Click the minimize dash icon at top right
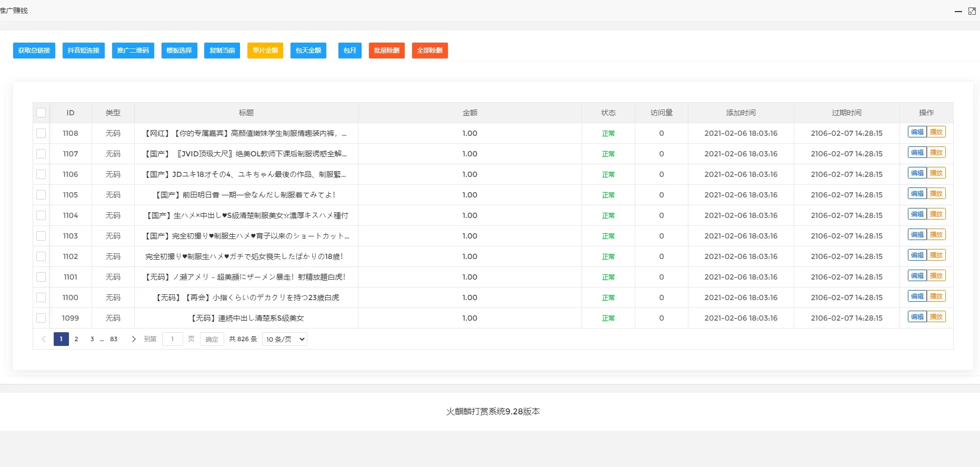 [x=958, y=11]
